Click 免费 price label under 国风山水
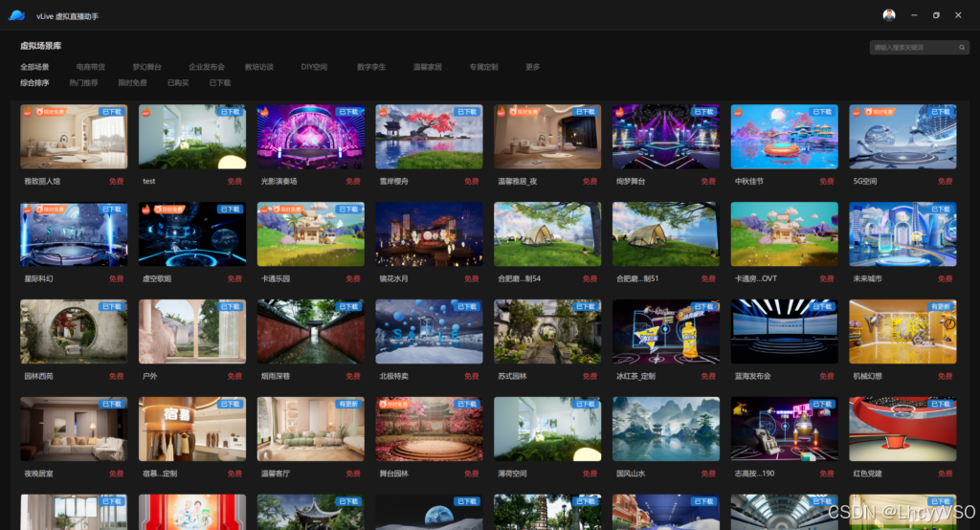Viewport: 980px width, 530px height. tap(708, 474)
